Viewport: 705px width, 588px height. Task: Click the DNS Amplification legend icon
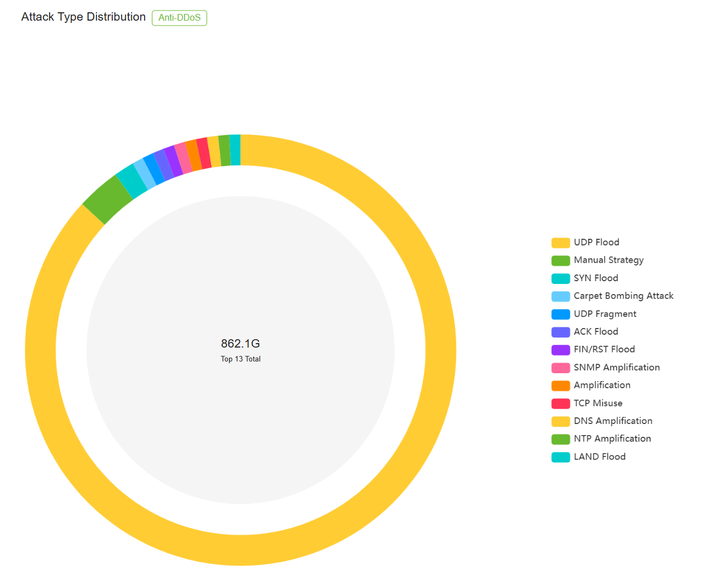click(x=560, y=421)
